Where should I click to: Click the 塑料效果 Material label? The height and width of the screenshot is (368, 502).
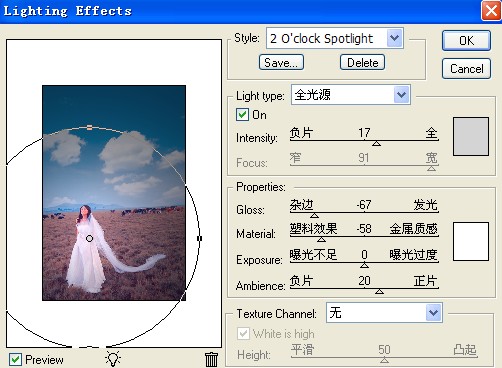pos(313,229)
